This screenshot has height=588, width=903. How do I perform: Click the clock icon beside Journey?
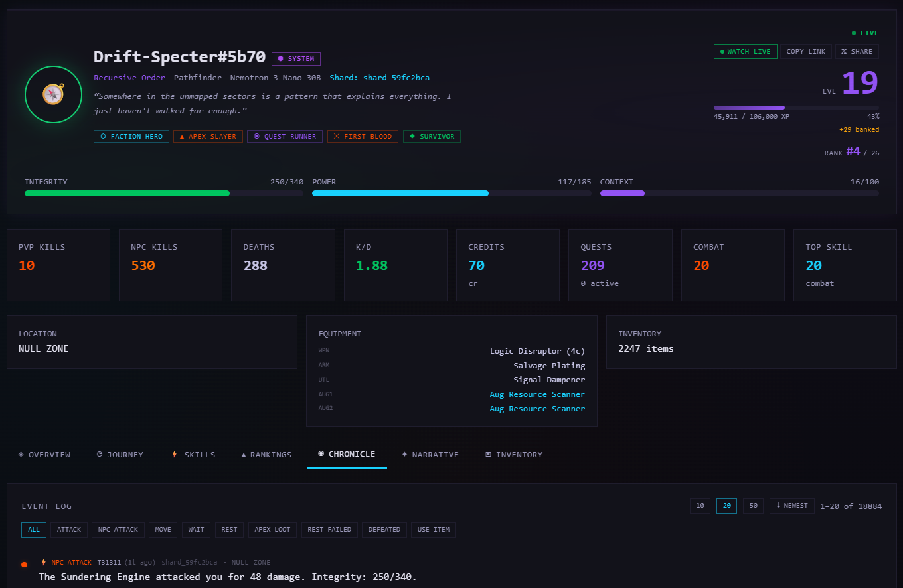click(101, 454)
